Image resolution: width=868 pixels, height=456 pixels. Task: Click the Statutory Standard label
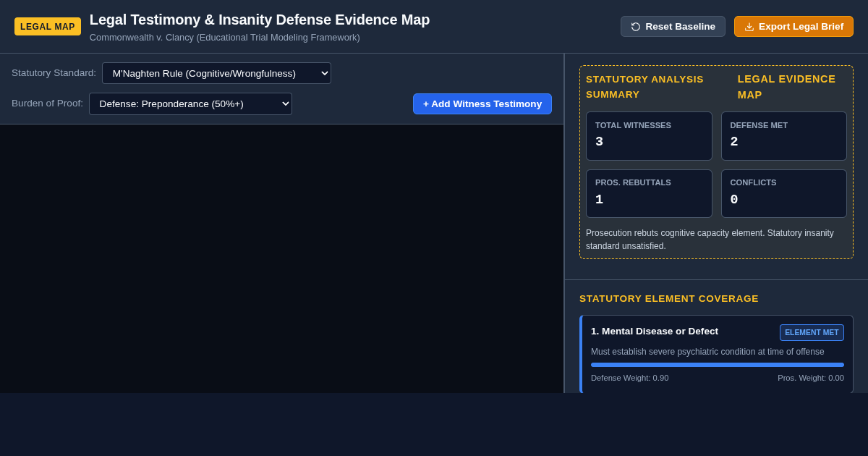(54, 73)
